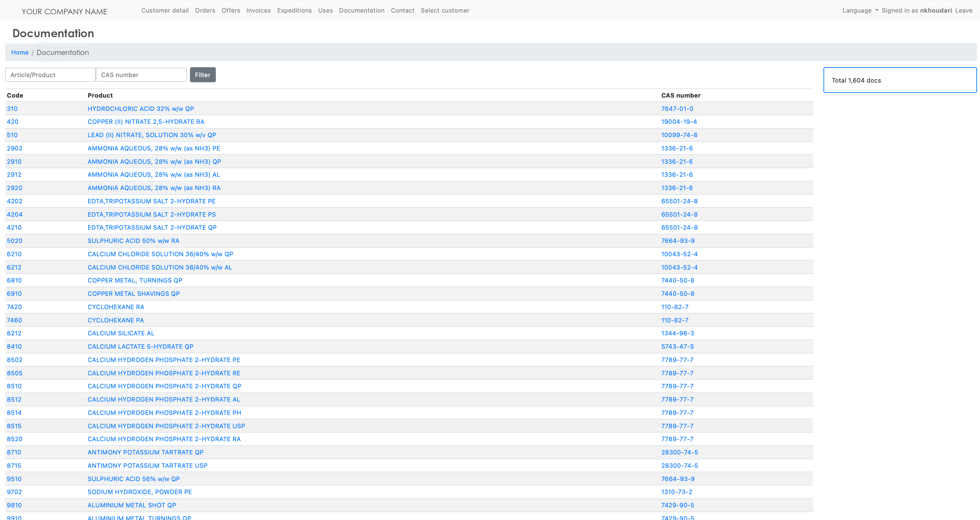Go to the Invoices page
This screenshot has height=520, width=980.
point(258,11)
